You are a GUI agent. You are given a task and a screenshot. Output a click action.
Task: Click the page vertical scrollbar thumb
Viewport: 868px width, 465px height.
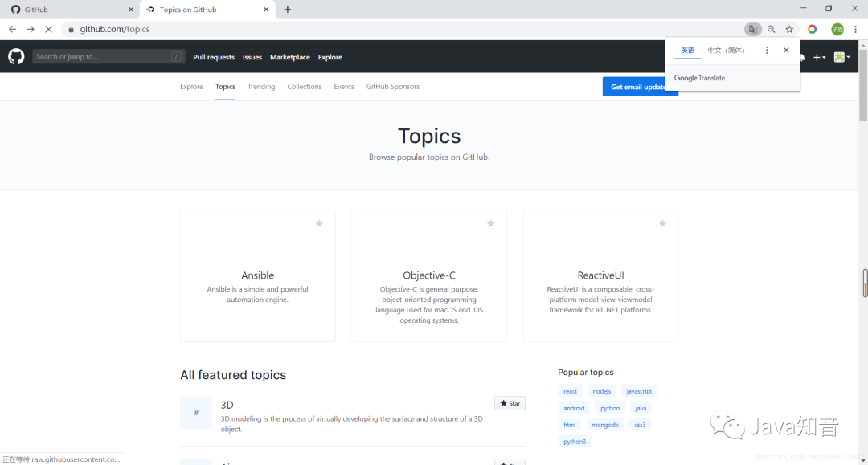point(863,86)
